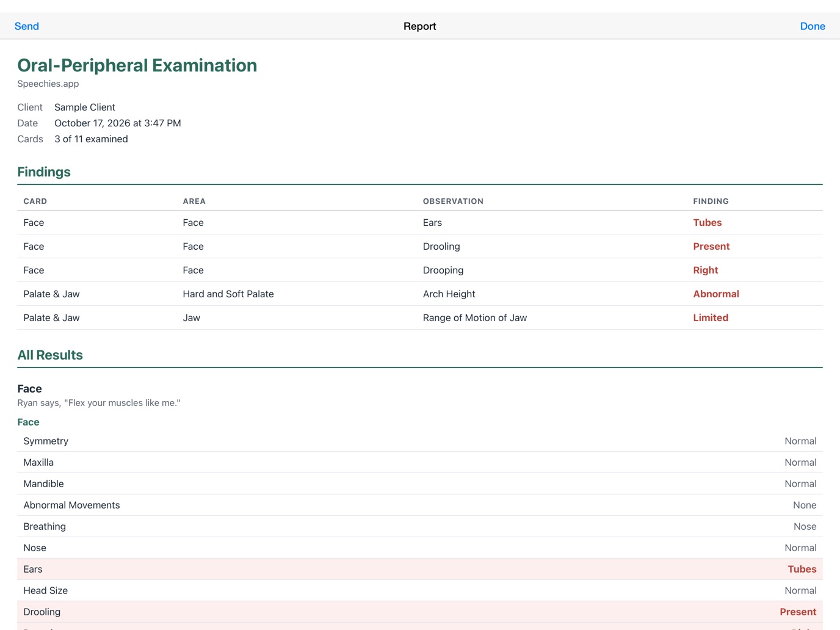Click the Breathing row

tap(420, 527)
